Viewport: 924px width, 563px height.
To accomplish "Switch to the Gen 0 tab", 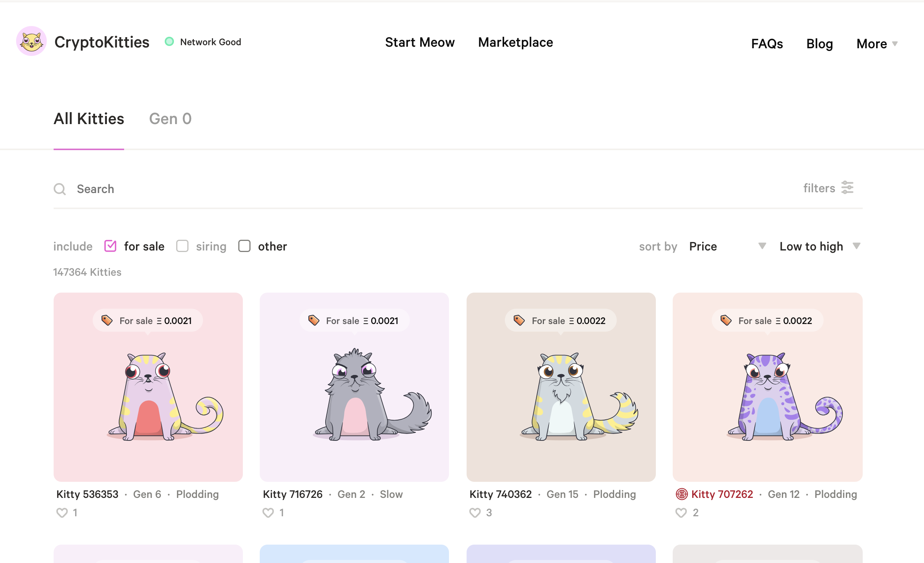I will (x=170, y=119).
